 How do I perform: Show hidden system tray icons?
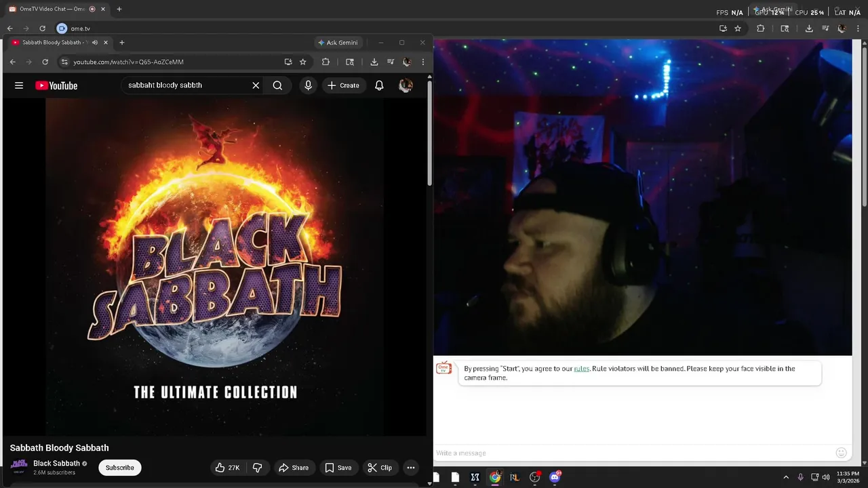coord(786,477)
